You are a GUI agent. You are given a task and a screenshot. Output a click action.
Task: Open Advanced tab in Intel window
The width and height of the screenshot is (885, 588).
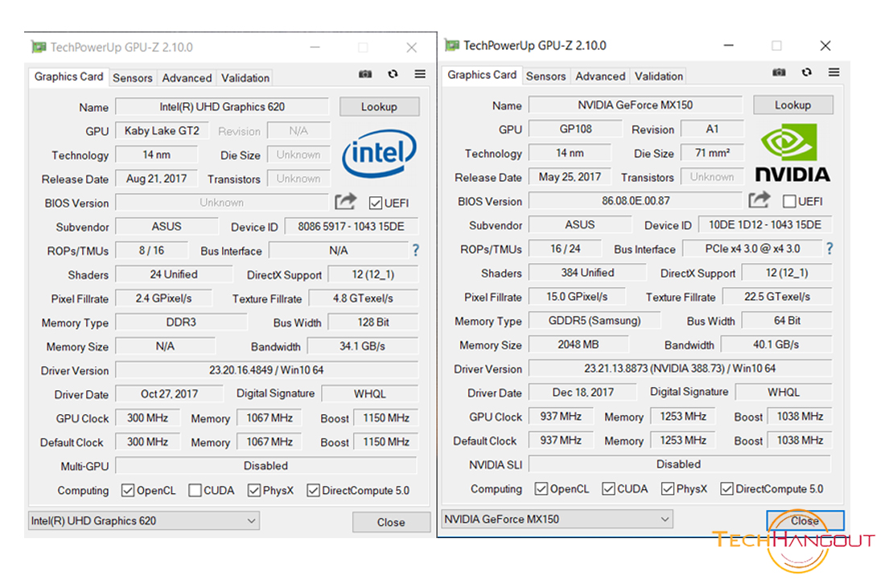(187, 78)
